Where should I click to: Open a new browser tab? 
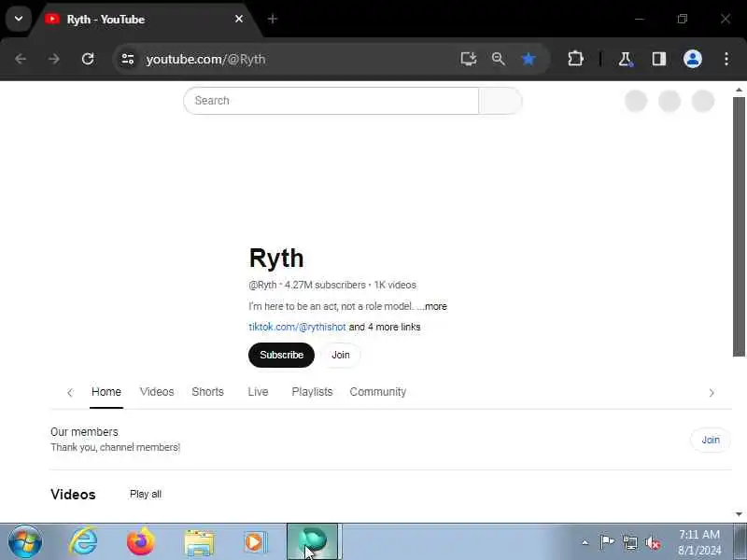(x=273, y=19)
